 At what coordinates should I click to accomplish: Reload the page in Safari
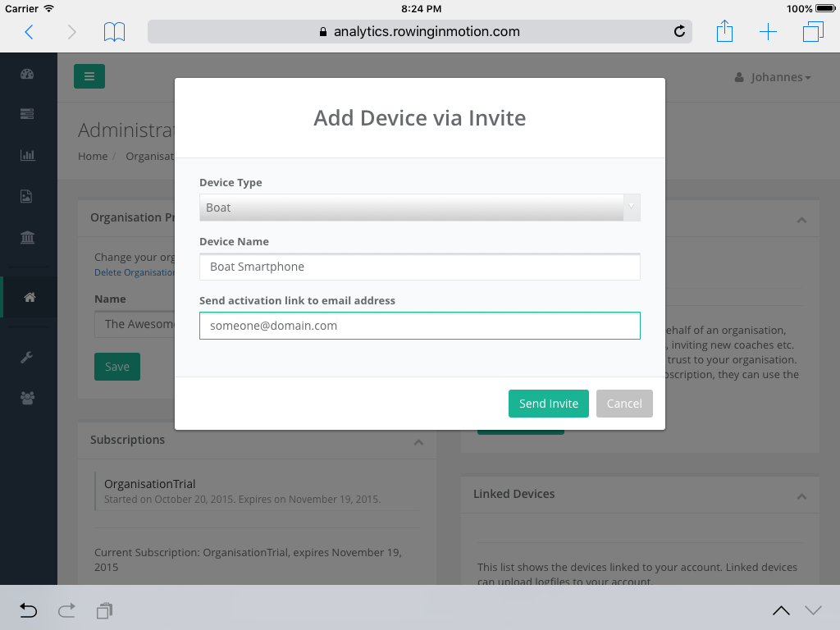679,31
